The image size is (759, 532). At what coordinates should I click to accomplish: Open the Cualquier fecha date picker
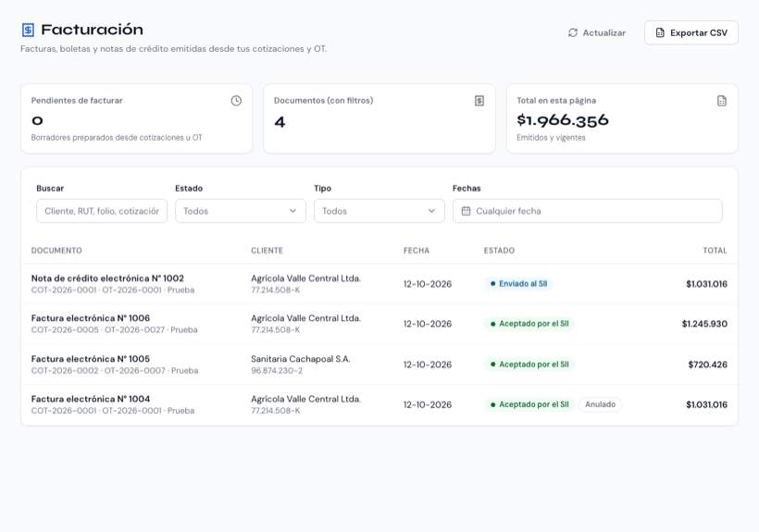coord(587,211)
